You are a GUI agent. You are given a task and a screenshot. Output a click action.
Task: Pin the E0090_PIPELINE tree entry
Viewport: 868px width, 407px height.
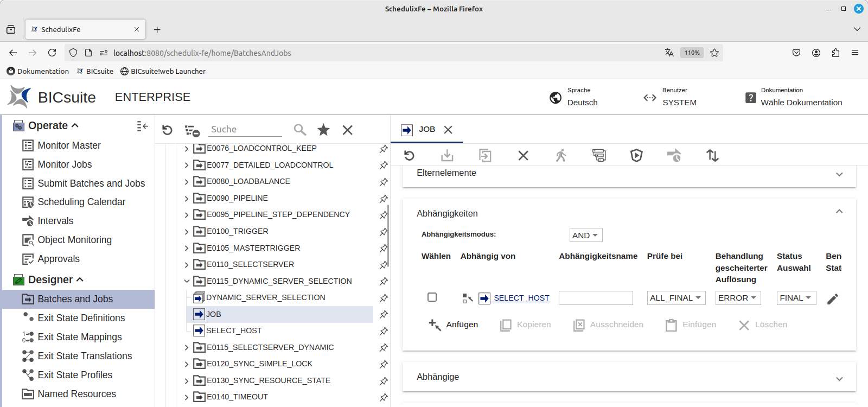click(x=384, y=199)
